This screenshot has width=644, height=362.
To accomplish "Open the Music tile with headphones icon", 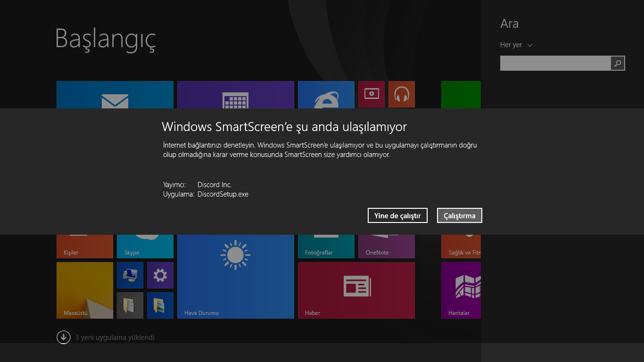I will 402,94.
